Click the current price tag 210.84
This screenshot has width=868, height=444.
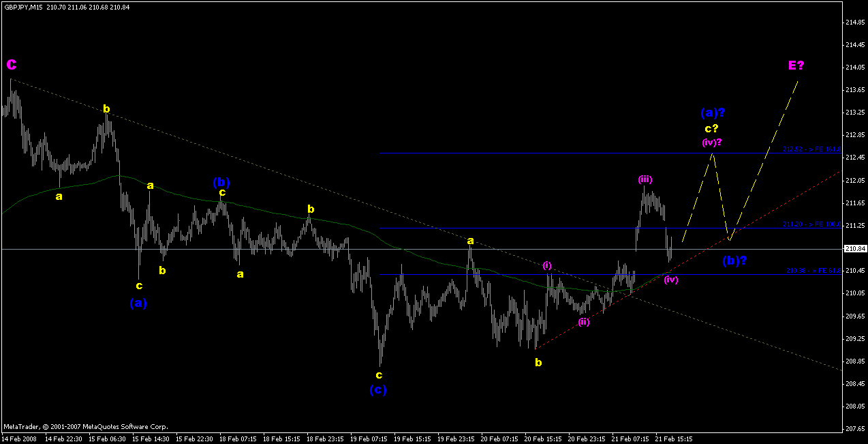click(x=855, y=249)
